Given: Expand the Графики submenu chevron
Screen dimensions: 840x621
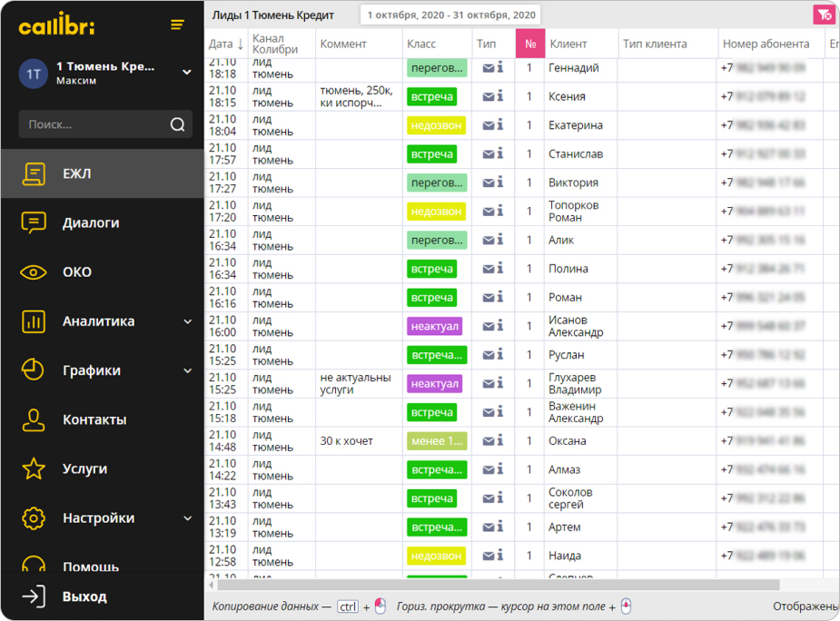Looking at the screenshot, I should coord(187,370).
